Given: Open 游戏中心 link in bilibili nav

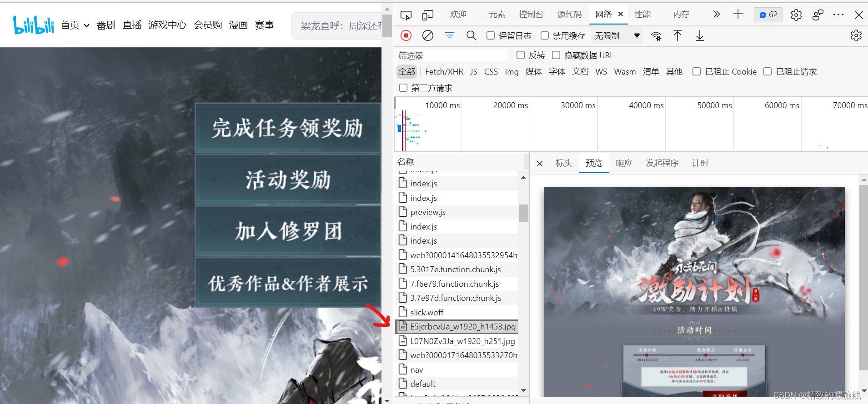Looking at the screenshot, I should (x=167, y=25).
